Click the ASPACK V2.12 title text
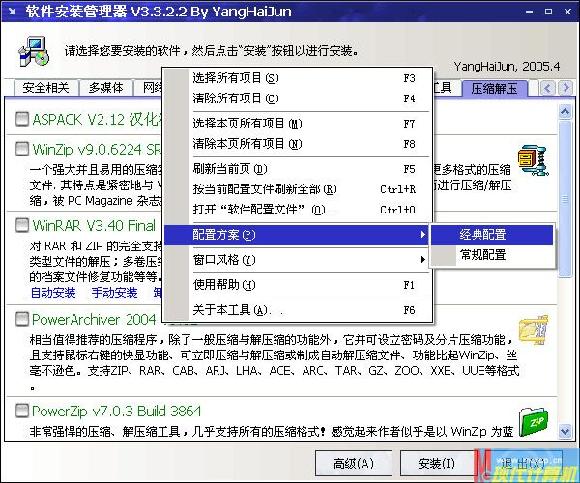This screenshot has width=580, height=483. (97, 120)
